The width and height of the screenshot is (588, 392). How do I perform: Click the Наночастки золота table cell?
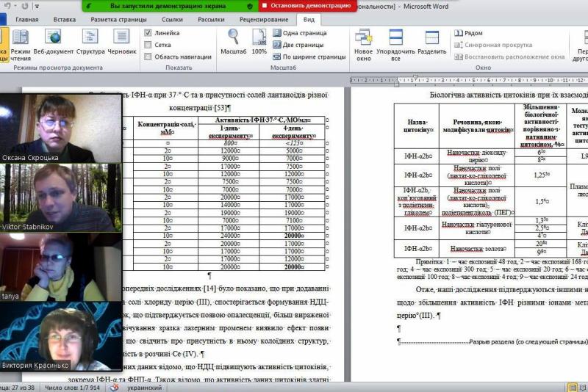pyautogui.click(x=476, y=248)
